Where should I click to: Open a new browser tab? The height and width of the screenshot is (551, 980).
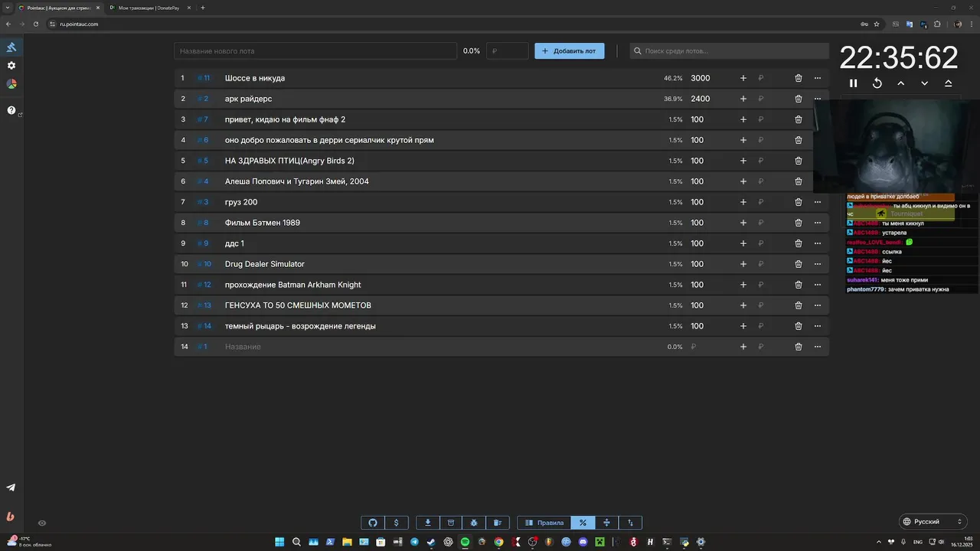pos(203,8)
